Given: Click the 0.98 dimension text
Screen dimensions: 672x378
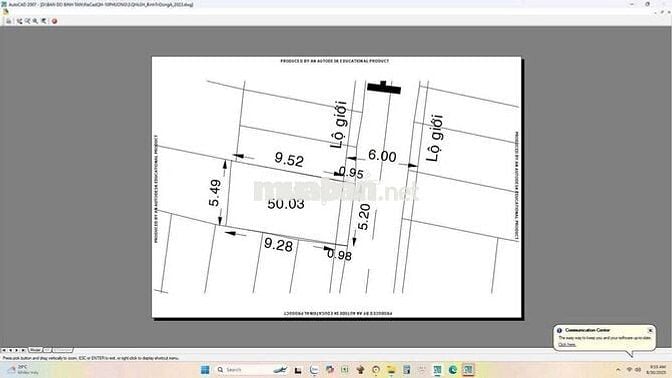Looking at the screenshot, I should pyautogui.click(x=339, y=255).
